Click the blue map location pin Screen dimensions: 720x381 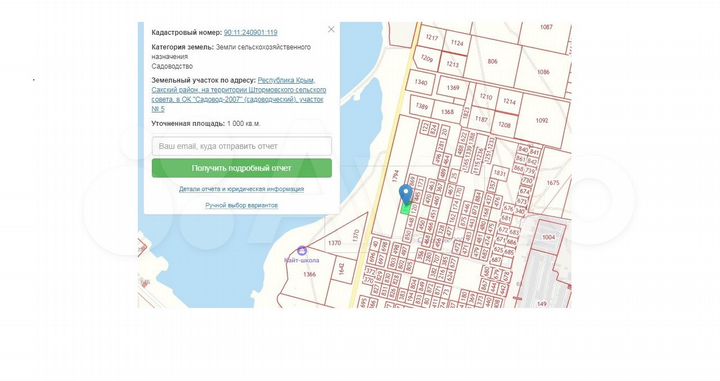(x=405, y=194)
